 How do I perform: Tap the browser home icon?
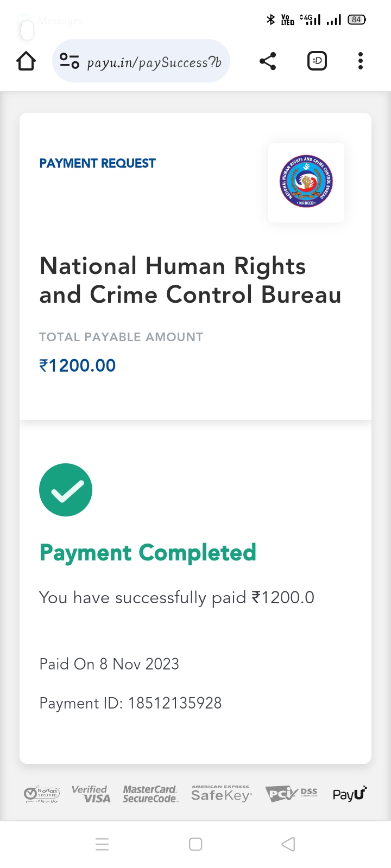26,61
